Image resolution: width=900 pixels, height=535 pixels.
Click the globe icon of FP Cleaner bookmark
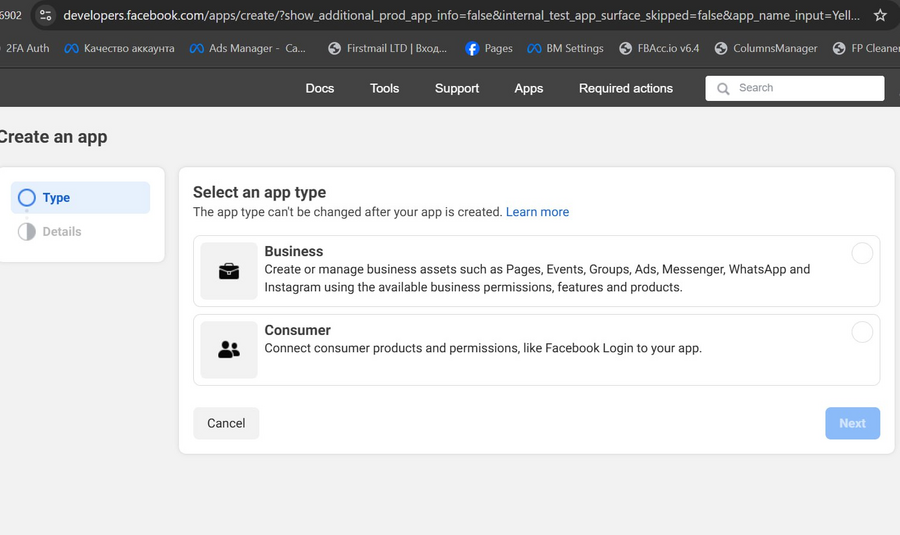(839, 49)
